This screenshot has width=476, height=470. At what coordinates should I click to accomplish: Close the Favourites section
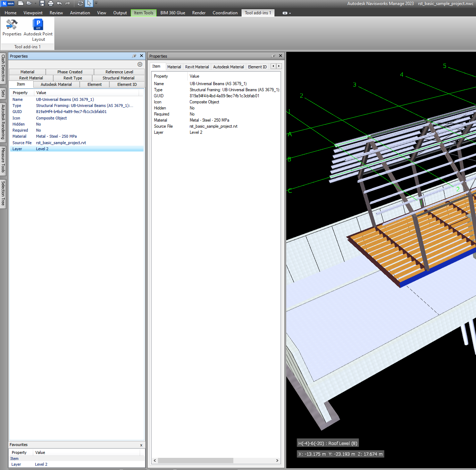pyautogui.click(x=141, y=445)
